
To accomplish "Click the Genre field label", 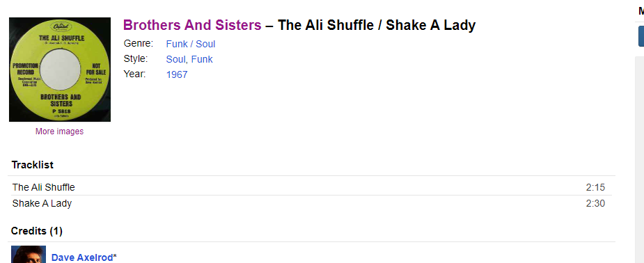I will [x=139, y=44].
